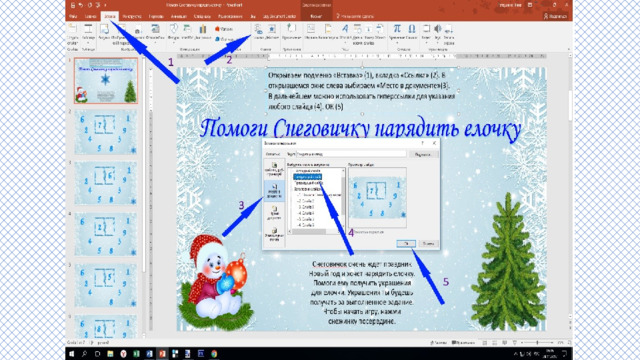Confirm the hyperlink dialog with OK
Image resolution: width=640 pixels, height=360 pixels.
tap(406, 244)
